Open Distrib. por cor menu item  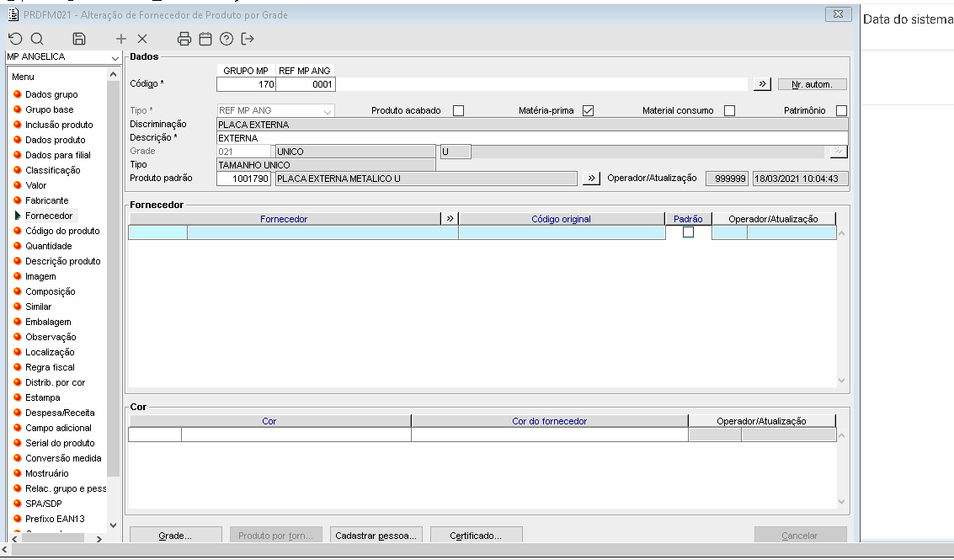click(x=56, y=383)
